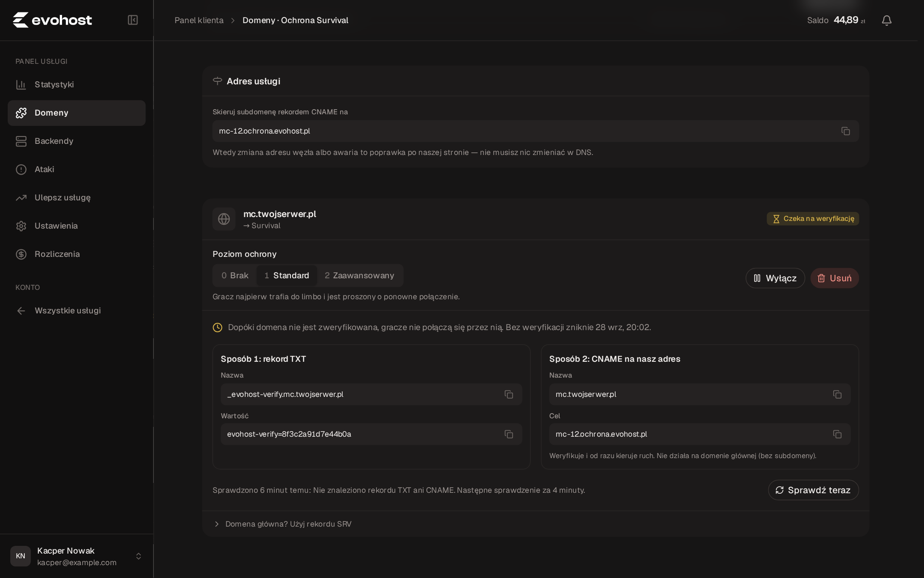Click the kacper@example.com email text
The image size is (924, 578).
click(77, 563)
